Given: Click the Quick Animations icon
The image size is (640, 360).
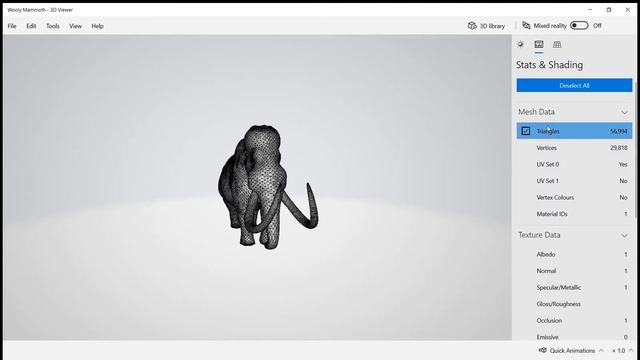Looking at the screenshot, I should tap(542, 350).
